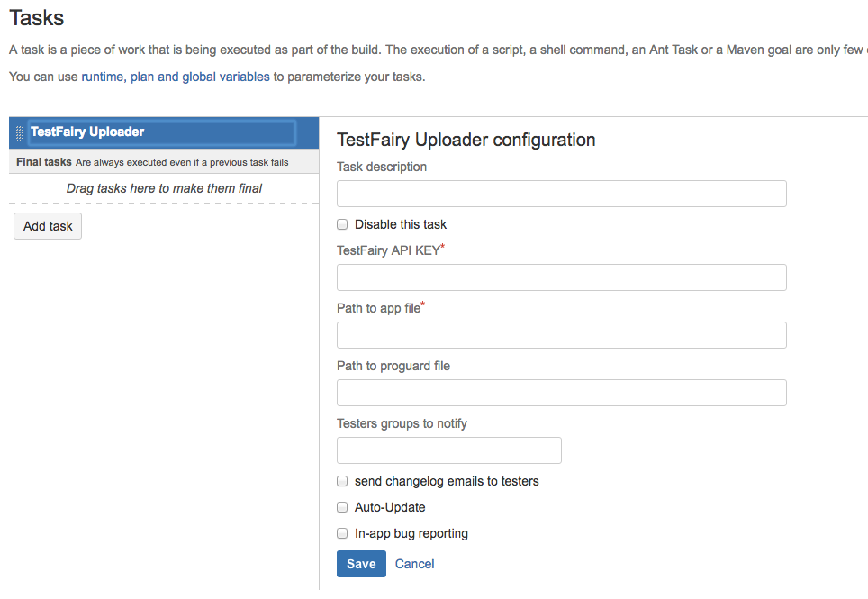Click the Add task button
The height and width of the screenshot is (599, 868).
(47, 226)
